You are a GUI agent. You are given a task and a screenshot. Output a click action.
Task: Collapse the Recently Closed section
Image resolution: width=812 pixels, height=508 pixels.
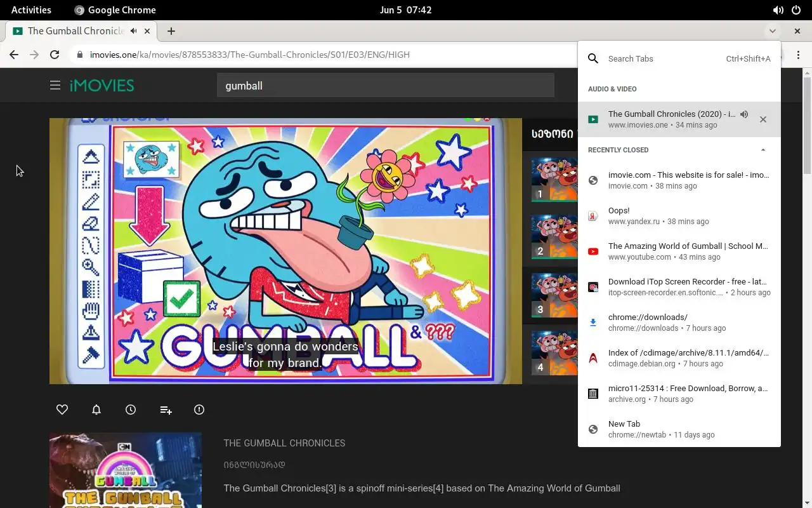coord(763,150)
